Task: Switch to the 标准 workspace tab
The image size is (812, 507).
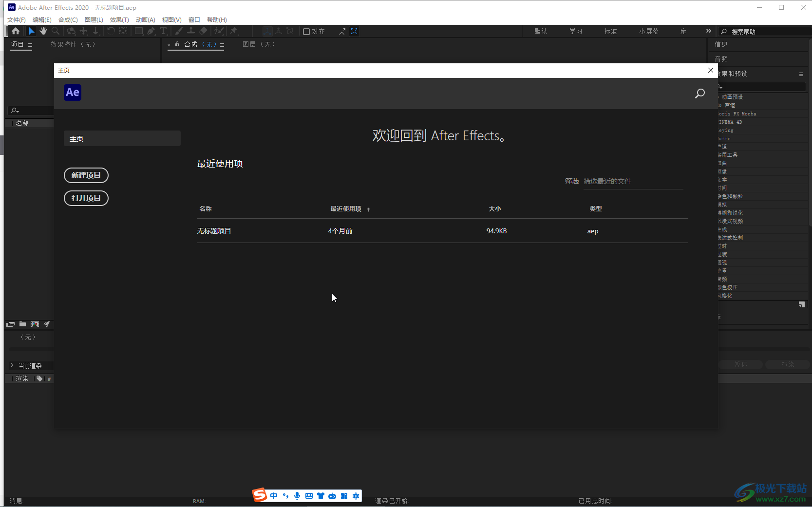Action: [x=610, y=31]
